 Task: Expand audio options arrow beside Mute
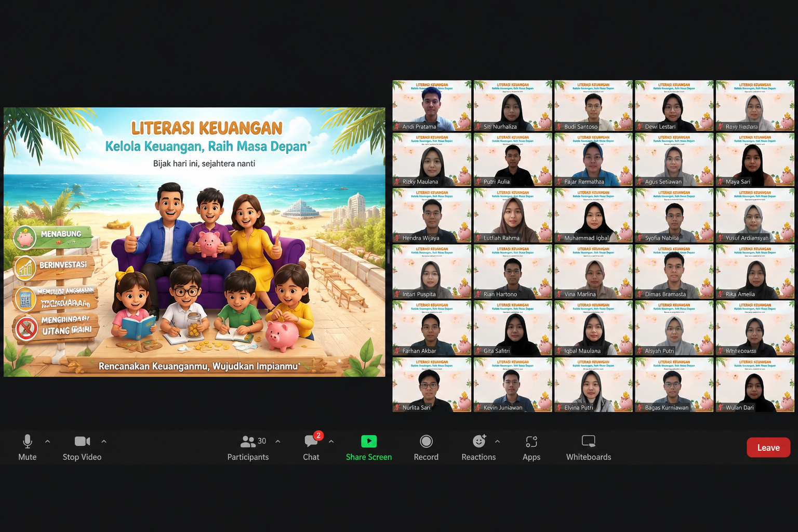[x=47, y=441]
